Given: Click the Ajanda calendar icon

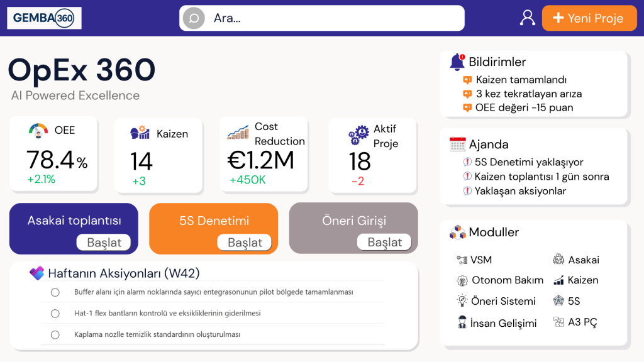Looking at the screenshot, I should pyautogui.click(x=457, y=145).
